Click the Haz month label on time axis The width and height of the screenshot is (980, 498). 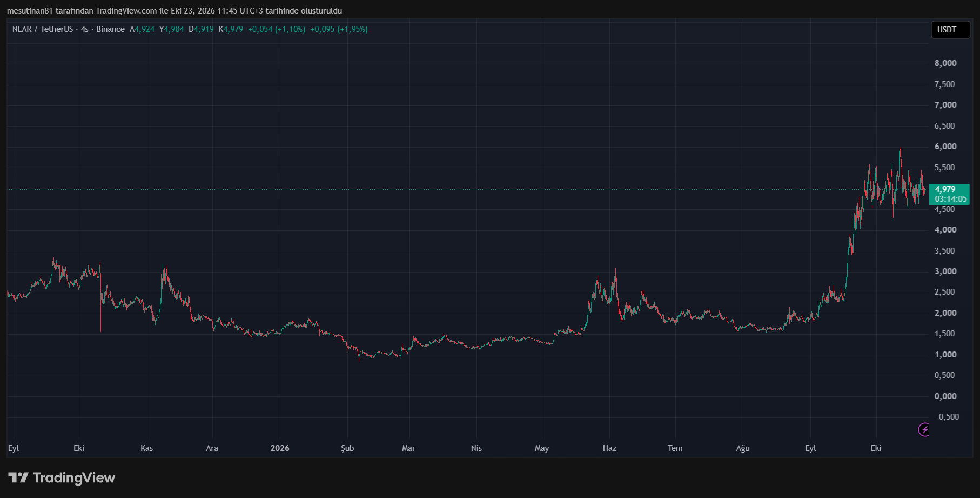(609, 448)
